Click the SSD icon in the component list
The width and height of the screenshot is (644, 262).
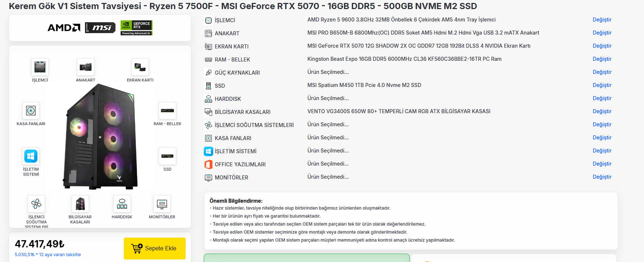pyautogui.click(x=208, y=86)
